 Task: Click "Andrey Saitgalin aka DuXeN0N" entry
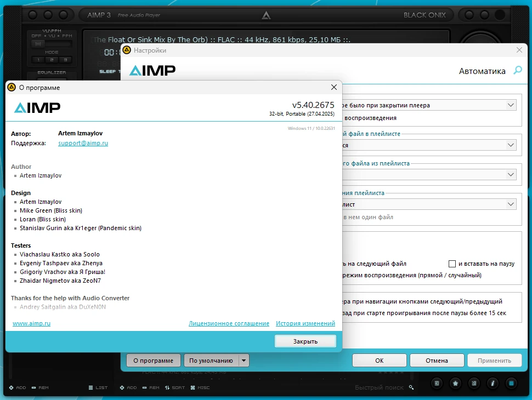coord(63,307)
